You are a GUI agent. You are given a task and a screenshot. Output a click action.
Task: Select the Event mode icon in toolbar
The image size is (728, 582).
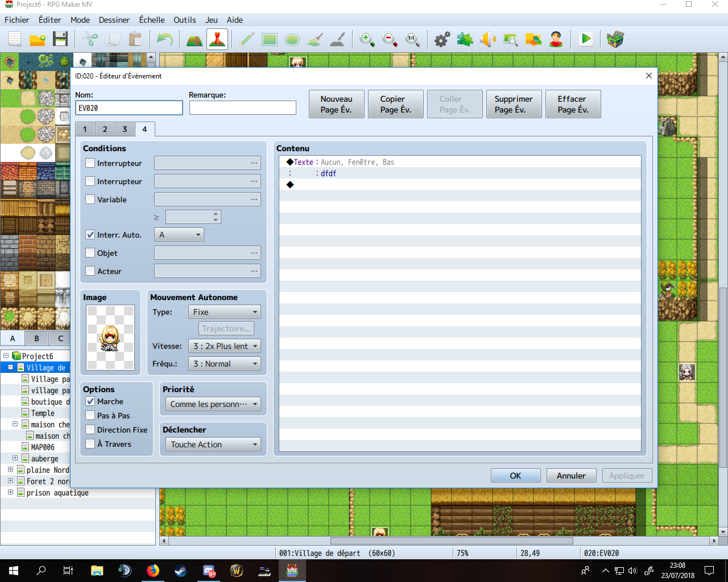(217, 39)
